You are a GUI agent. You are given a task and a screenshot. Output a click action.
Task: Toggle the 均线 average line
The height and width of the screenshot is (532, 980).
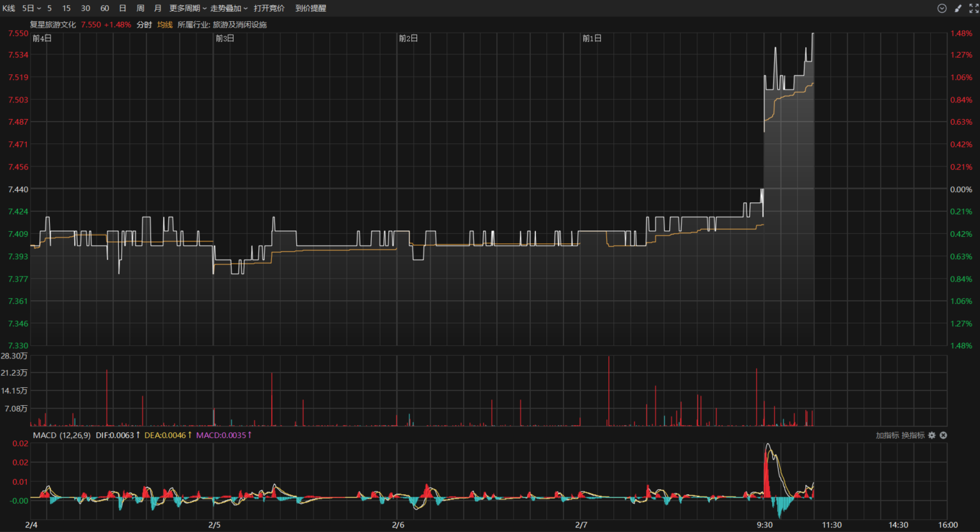(x=165, y=25)
